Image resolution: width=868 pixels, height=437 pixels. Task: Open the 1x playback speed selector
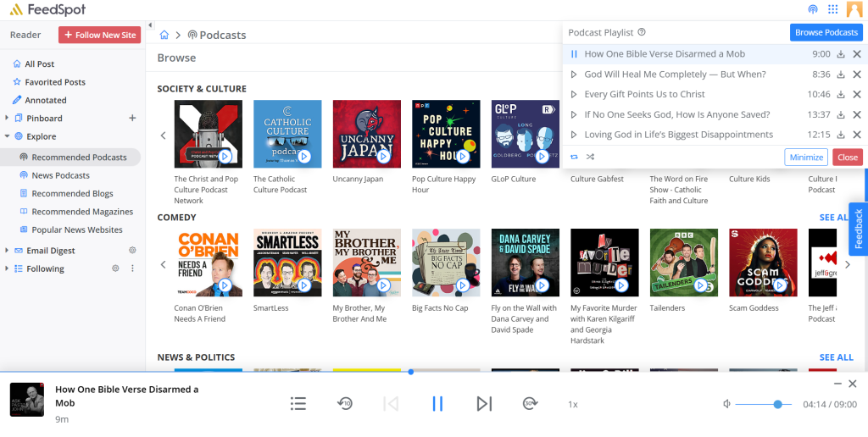coord(573,405)
